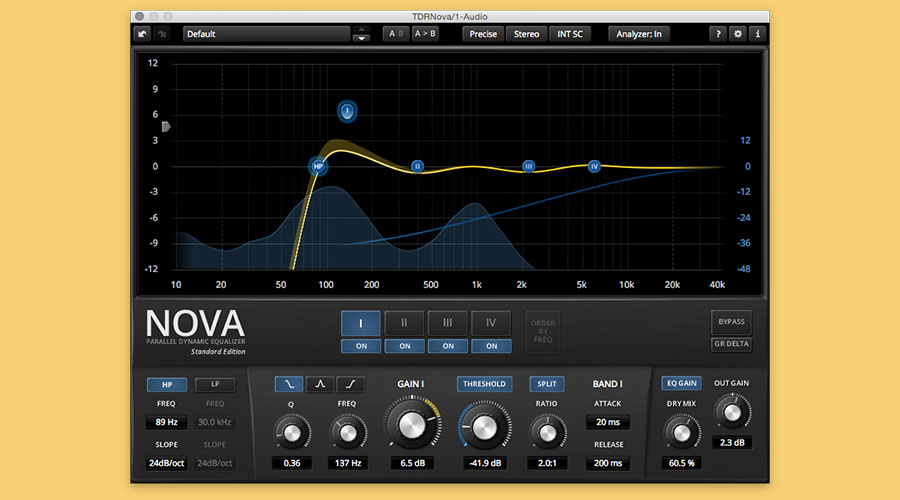The height and width of the screenshot is (500, 900).
Task: Open the Default preset dropdown
Action: (x=265, y=34)
